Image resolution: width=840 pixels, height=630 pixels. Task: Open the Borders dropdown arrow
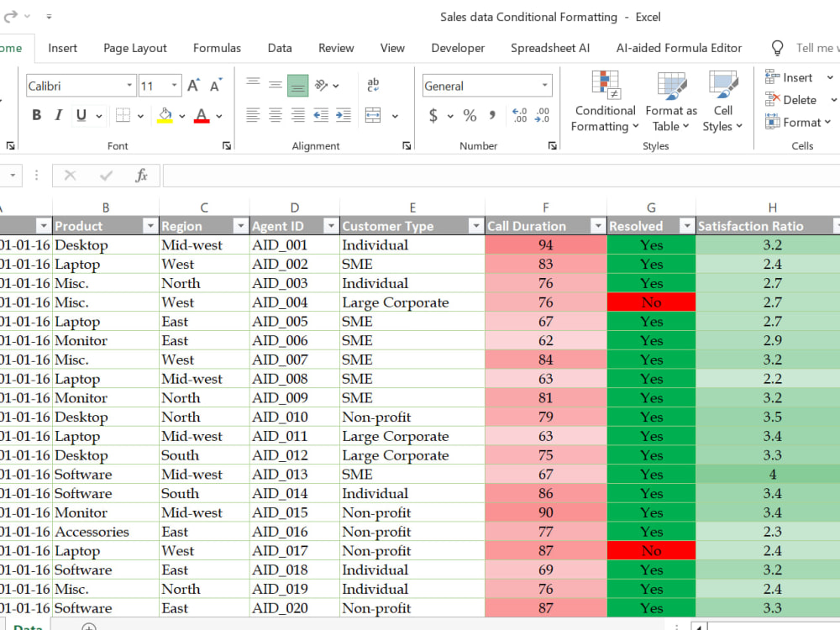pyautogui.click(x=140, y=116)
